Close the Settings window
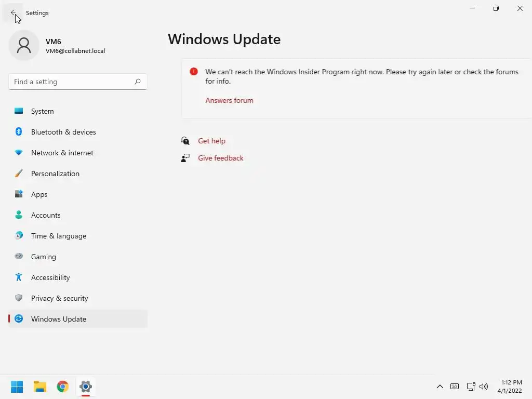 click(520, 8)
